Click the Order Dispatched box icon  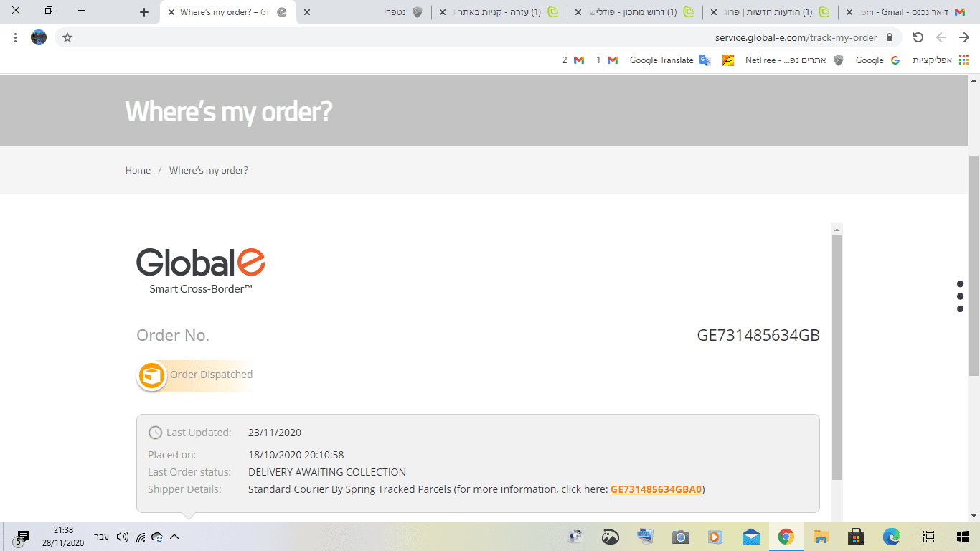152,375
